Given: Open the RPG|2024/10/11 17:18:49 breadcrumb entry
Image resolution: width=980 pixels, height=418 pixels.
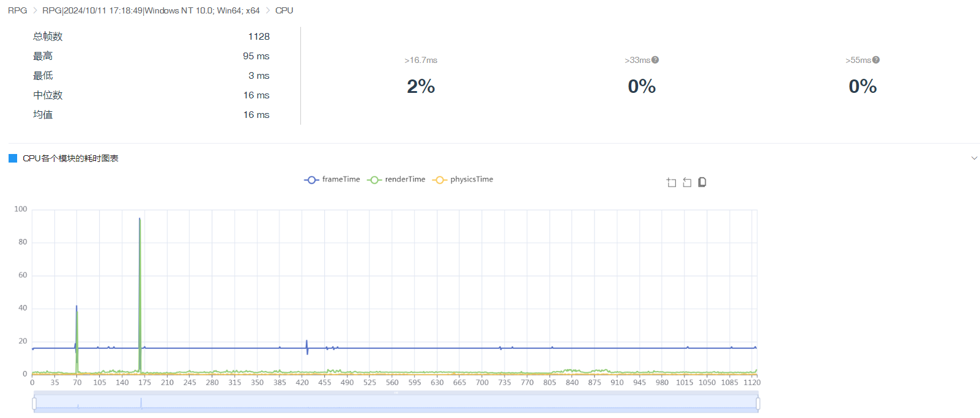Looking at the screenshot, I should click(150, 10).
